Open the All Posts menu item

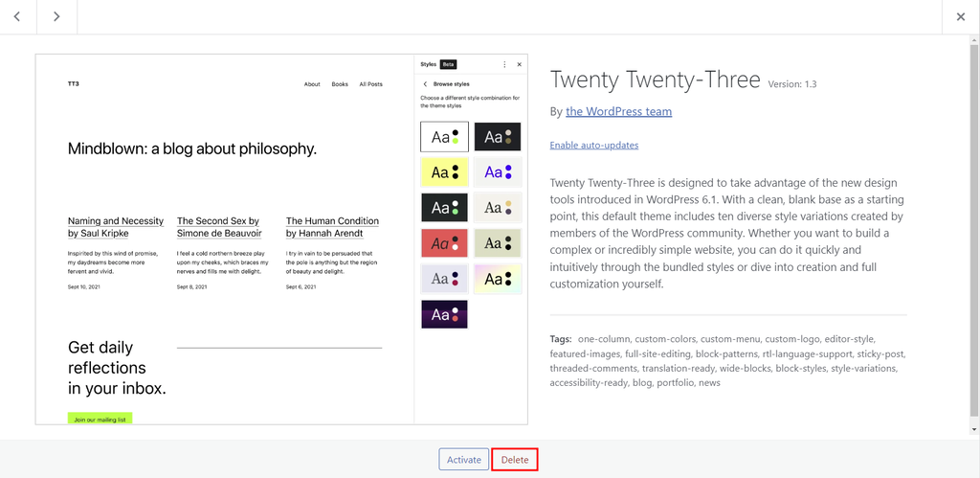point(370,84)
